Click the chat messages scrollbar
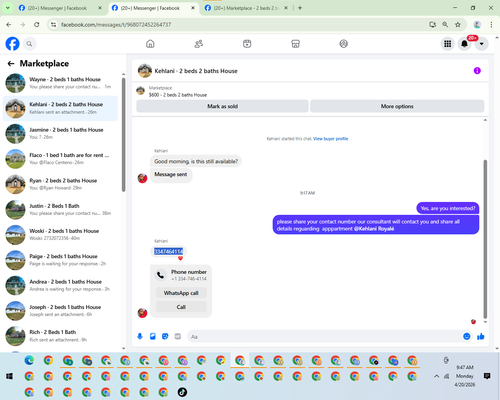This screenshot has width=500, height=400. click(x=485, y=239)
